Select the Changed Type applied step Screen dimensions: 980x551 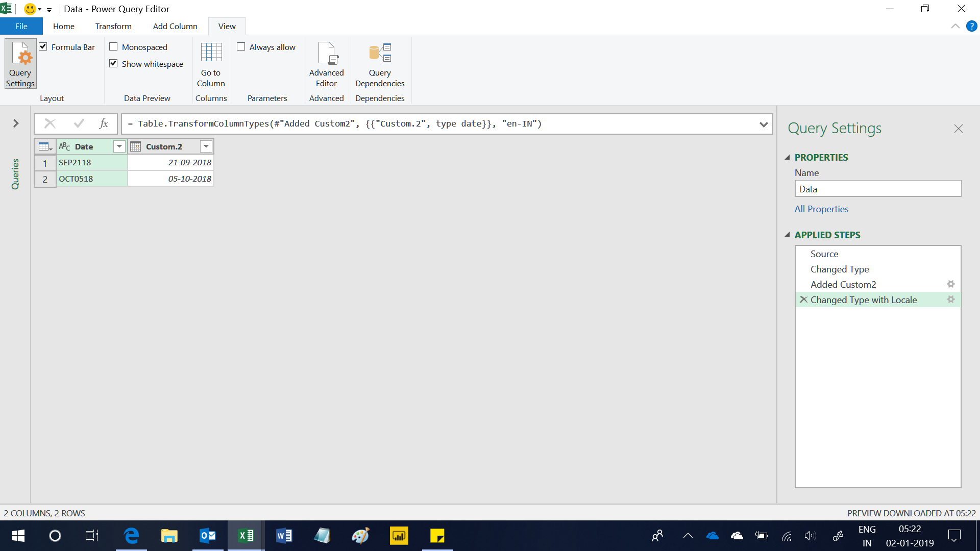878,269
